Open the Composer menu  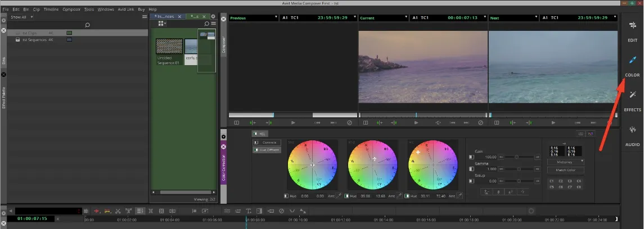(x=71, y=9)
